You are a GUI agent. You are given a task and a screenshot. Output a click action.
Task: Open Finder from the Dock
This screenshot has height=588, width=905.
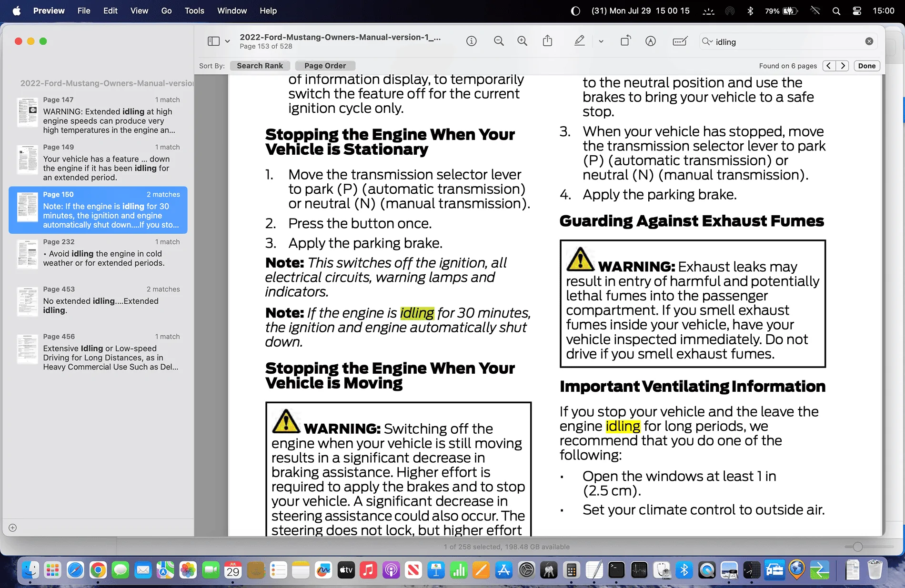[x=30, y=570]
